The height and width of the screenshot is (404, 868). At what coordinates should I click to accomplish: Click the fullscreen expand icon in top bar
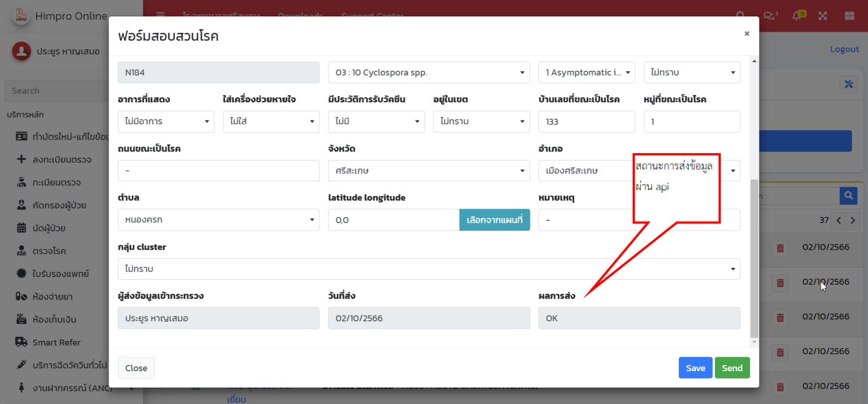[823, 16]
